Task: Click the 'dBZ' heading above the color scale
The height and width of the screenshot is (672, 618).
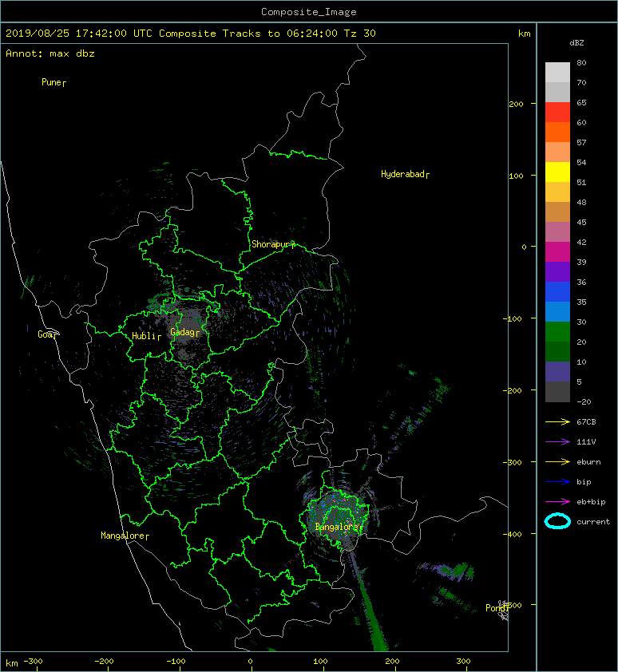Action: click(576, 43)
